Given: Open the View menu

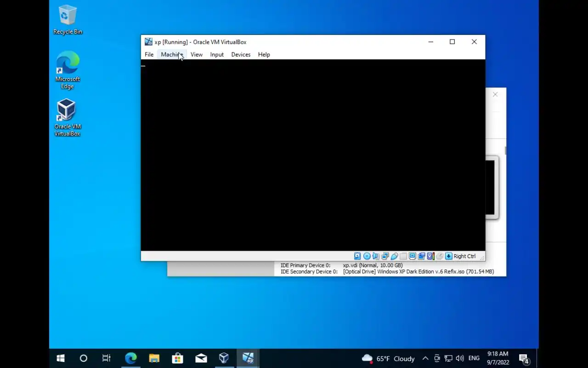Looking at the screenshot, I should click(197, 54).
